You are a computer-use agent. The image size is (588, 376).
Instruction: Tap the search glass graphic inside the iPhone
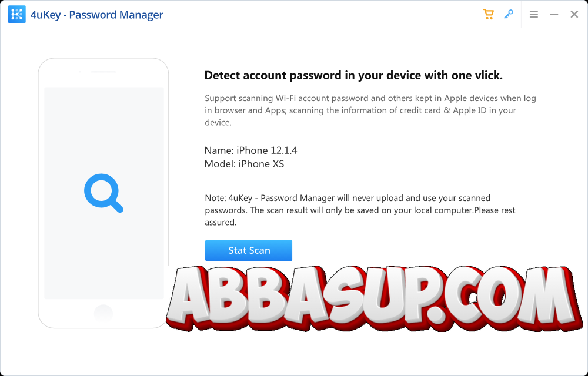(x=103, y=194)
